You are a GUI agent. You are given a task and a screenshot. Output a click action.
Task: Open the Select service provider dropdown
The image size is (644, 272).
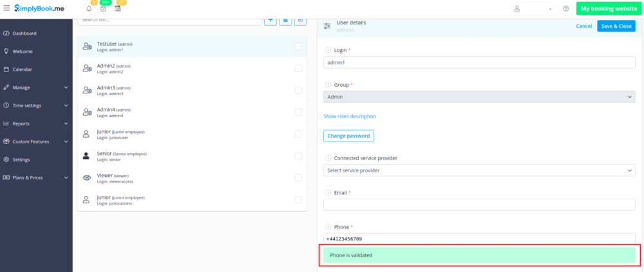coord(479,170)
